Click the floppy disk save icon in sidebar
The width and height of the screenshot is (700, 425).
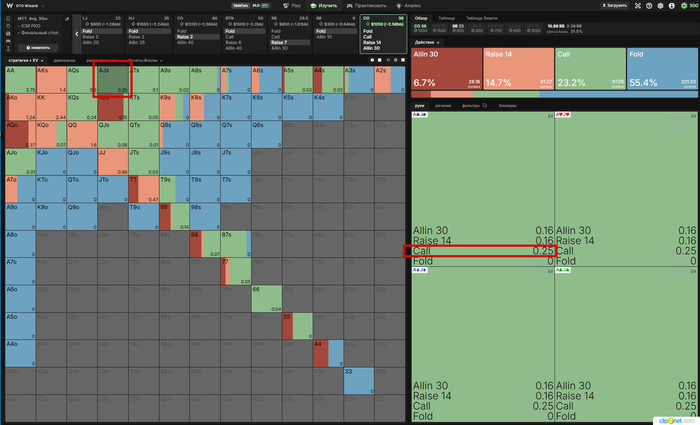coord(8,33)
